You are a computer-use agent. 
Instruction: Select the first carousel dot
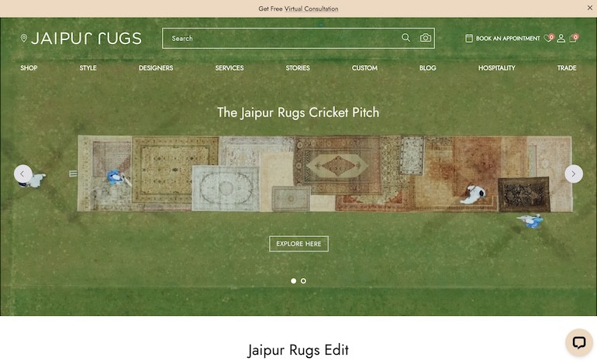(293, 280)
